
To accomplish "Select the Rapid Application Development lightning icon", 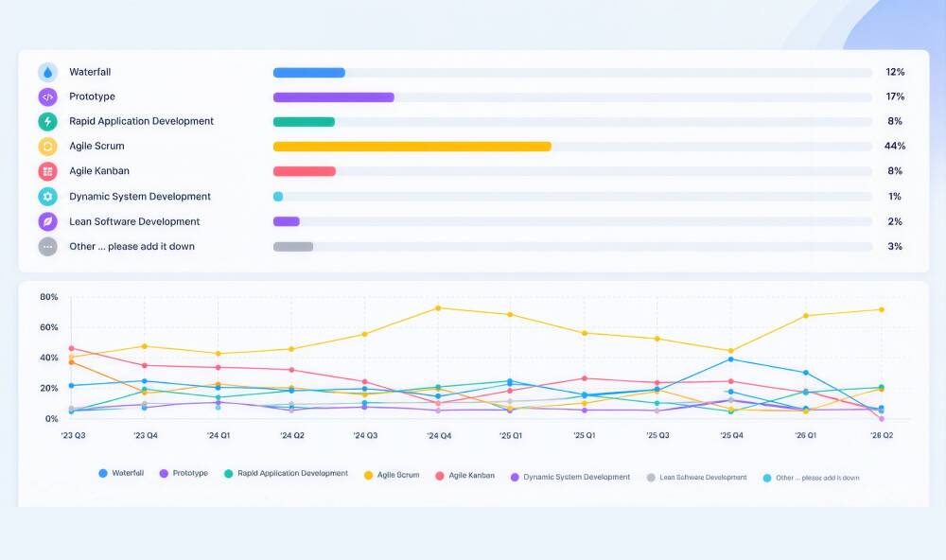I will click(47, 121).
